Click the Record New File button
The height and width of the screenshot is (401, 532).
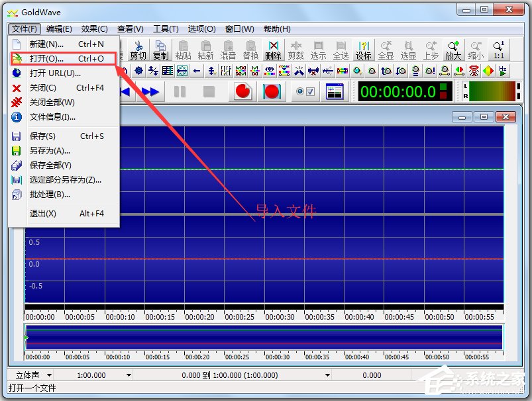(242, 91)
